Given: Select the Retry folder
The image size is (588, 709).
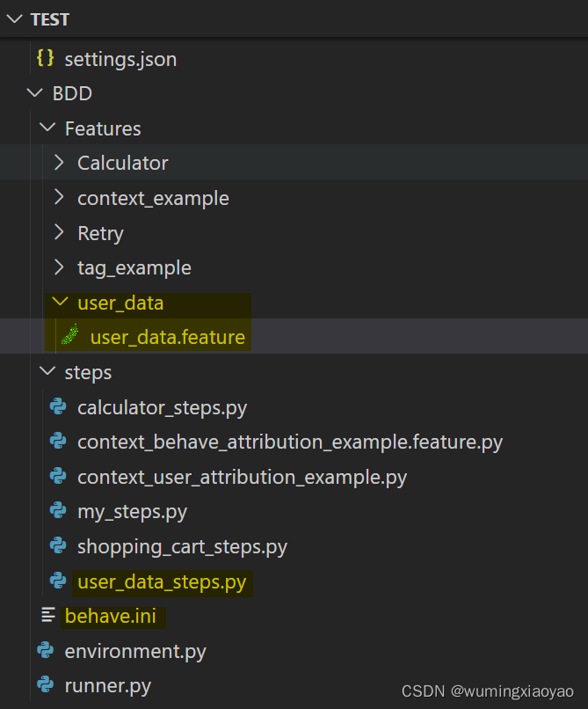Looking at the screenshot, I should 100,233.
